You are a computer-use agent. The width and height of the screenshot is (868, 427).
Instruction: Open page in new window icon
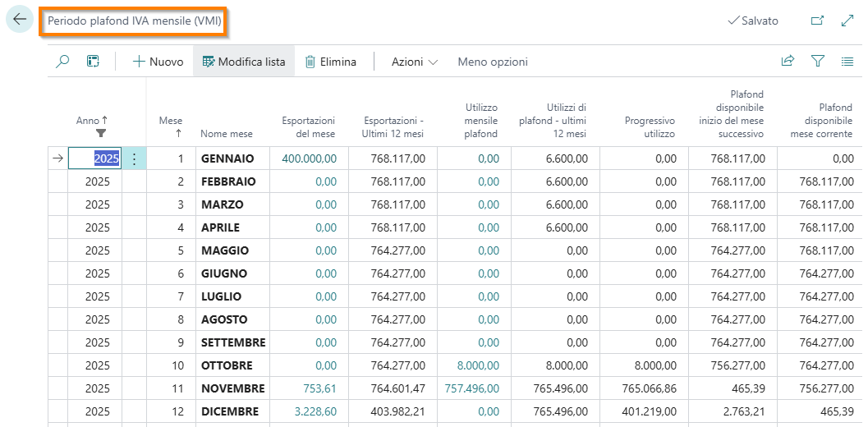point(817,21)
